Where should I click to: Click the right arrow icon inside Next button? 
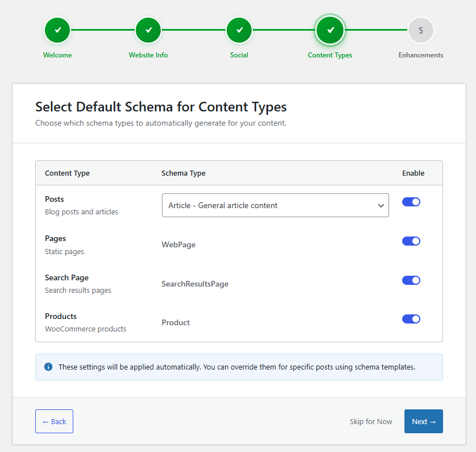(432, 421)
